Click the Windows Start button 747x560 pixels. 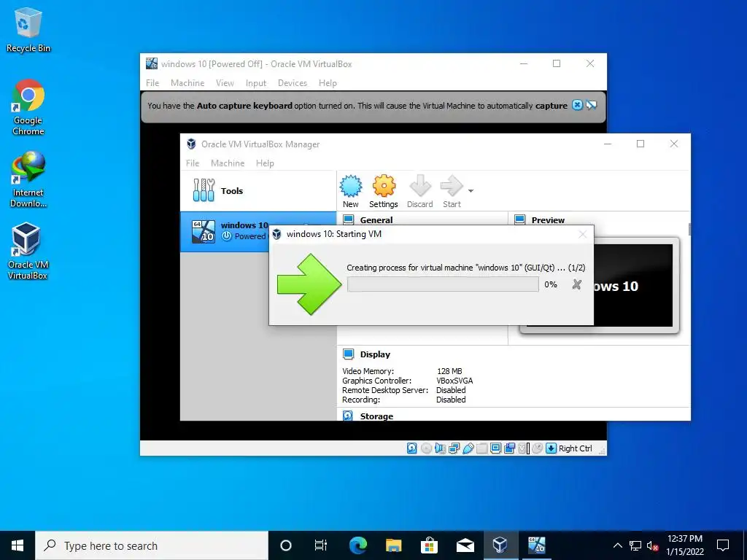(x=18, y=545)
